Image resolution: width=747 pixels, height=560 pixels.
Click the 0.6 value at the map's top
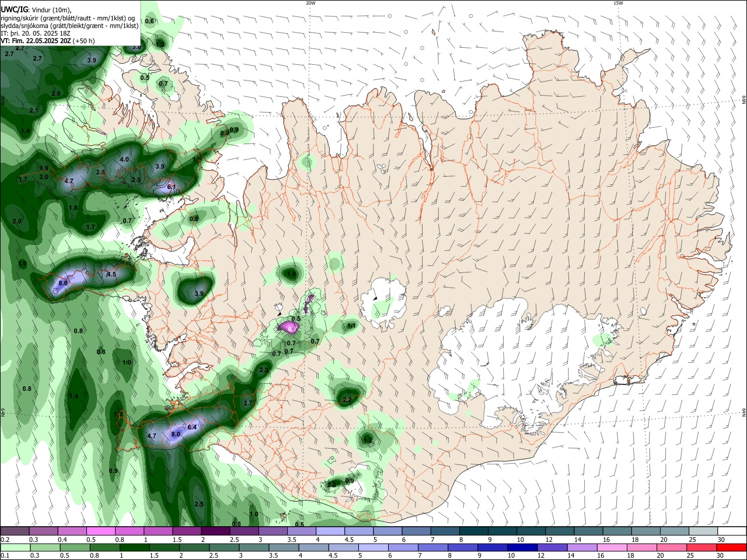[x=149, y=21]
